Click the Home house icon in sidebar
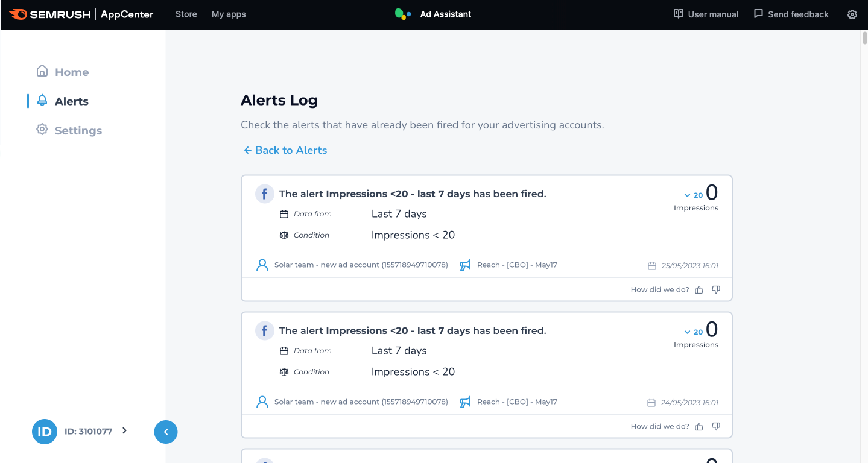This screenshot has width=868, height=463. pos(42,71)
